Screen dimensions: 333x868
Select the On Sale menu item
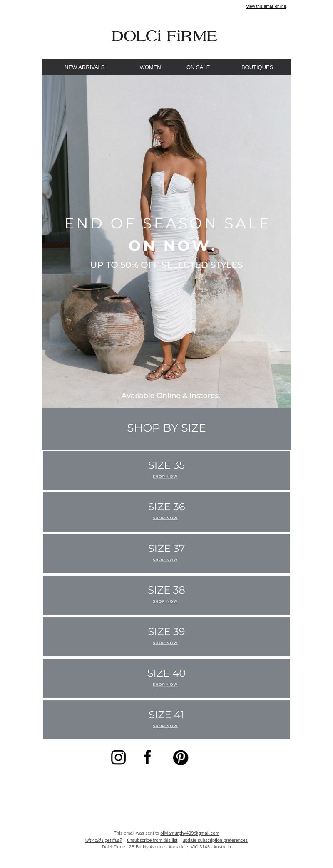(x=198, y=67)
